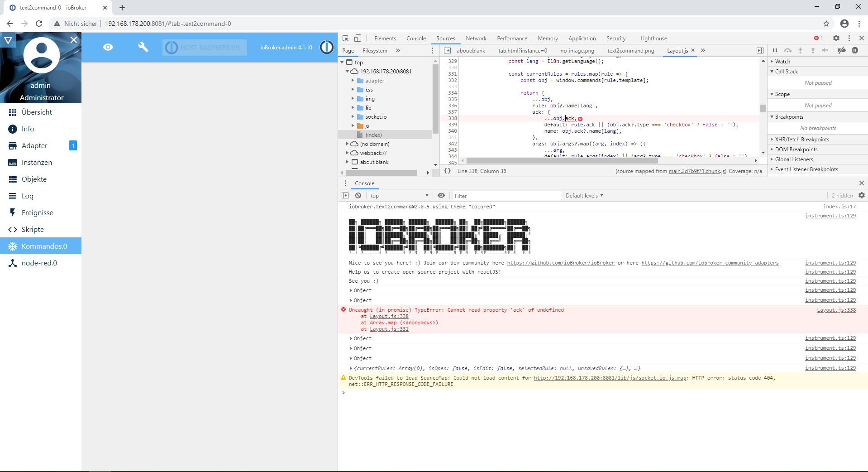Screen dimensions: 868x472
Task: Toggle the eye icon in console toolbar
Action: [441, 195]
